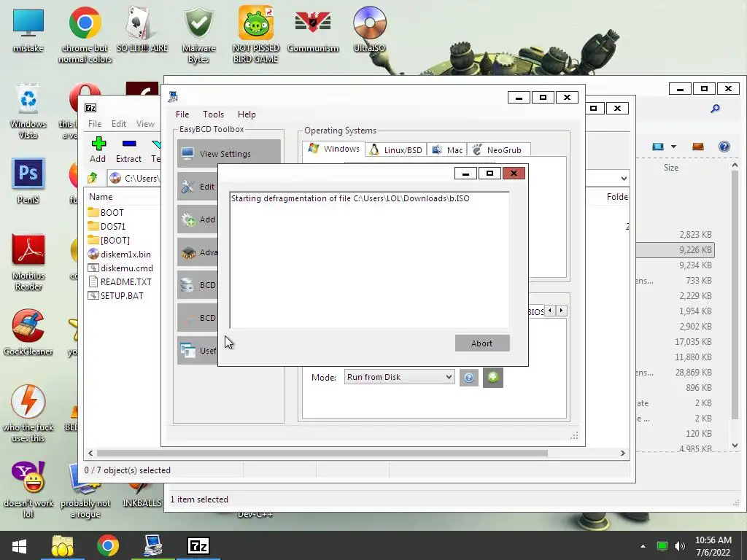Screen dimensions: 747x560
Task: Click the preview pane icon in Explorer
Action: coord(698,146)
